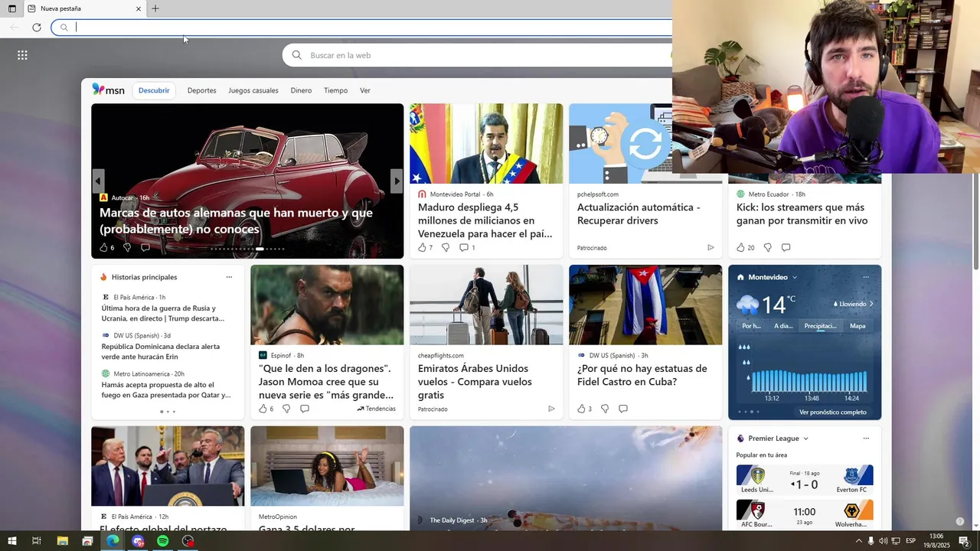The width and height of the screenshot is (980, 551).
Task: Expand Montevideo location dropdown
Action: [795, 277]
